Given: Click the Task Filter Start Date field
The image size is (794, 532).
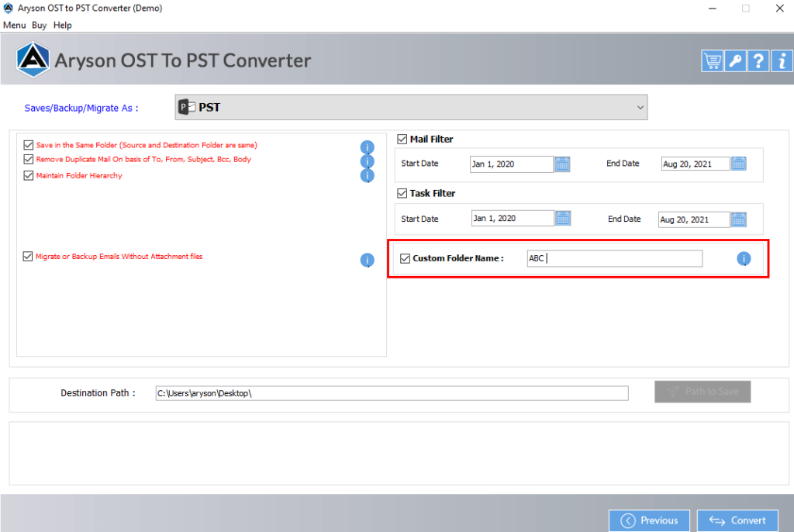Looking at the screenshot, I should (x=513, y=219).
